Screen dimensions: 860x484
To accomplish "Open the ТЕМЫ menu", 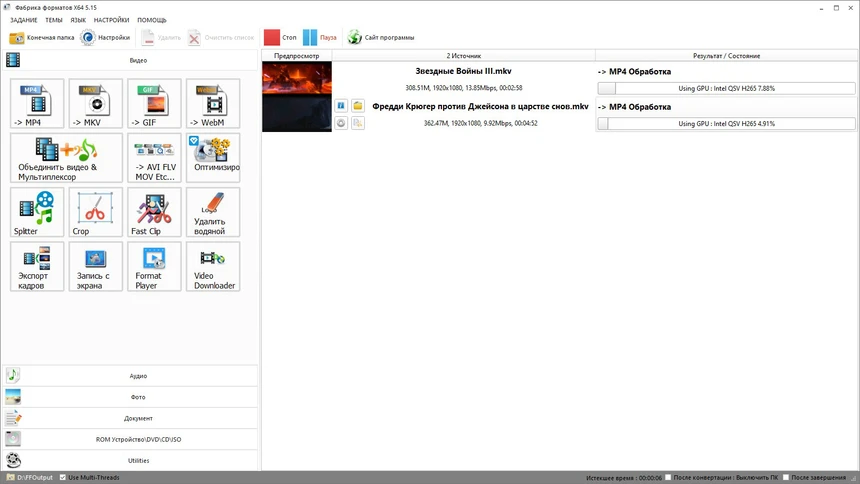I will pyautogui.click(x=54, y=20).
